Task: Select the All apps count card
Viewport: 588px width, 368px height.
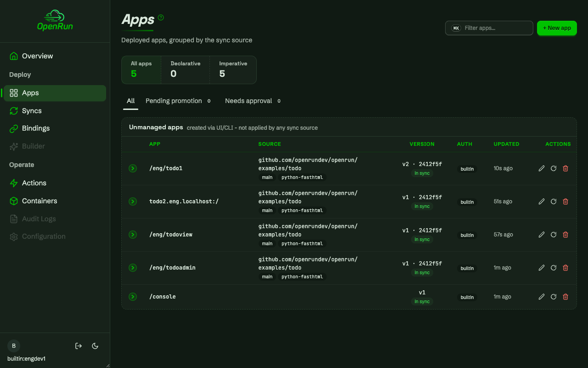Action: pos(141,70)
